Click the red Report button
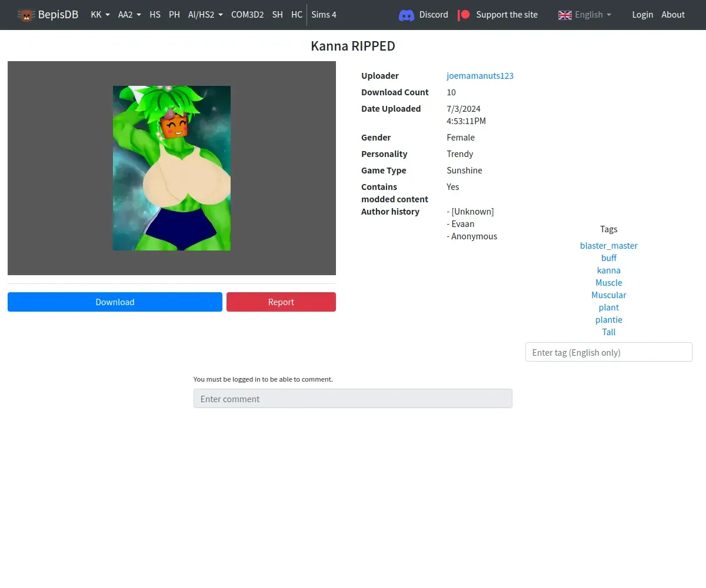 281,302
